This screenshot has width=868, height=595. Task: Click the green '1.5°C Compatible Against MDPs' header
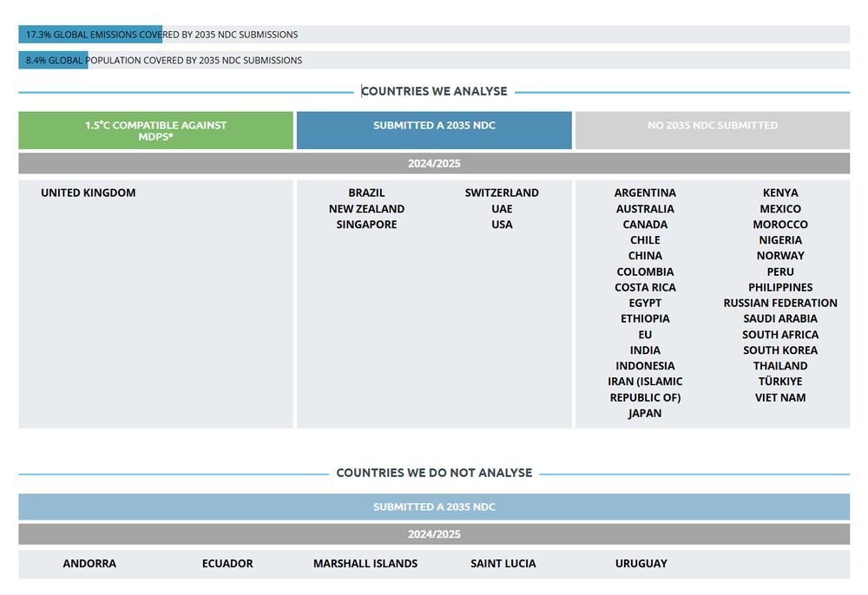(155, 130)
